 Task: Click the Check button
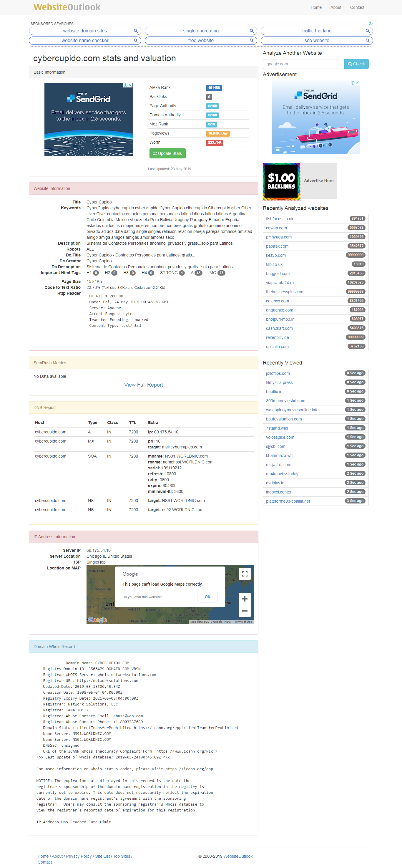[x=356, y=64]
